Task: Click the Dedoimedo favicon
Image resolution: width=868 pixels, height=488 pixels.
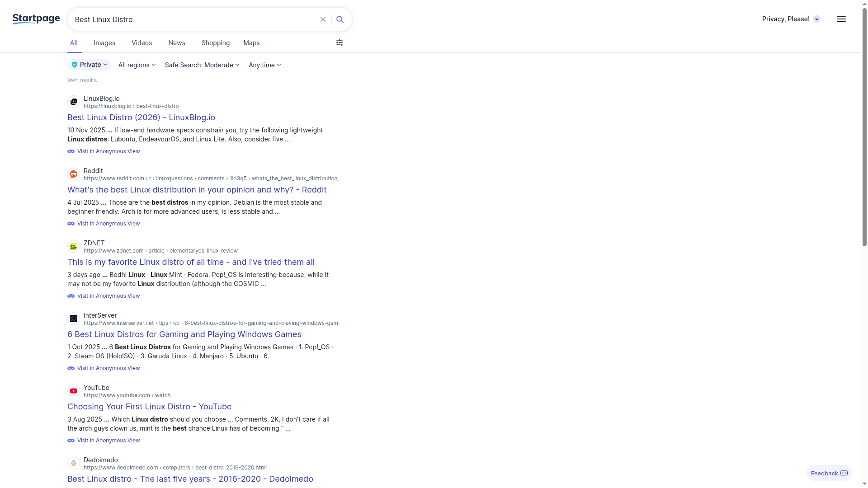Action: [x=74, y=463]
